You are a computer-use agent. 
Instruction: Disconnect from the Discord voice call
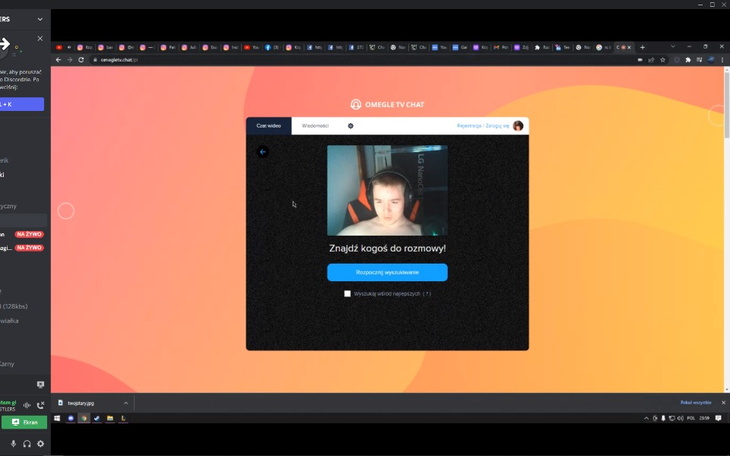tap(40, 405)
